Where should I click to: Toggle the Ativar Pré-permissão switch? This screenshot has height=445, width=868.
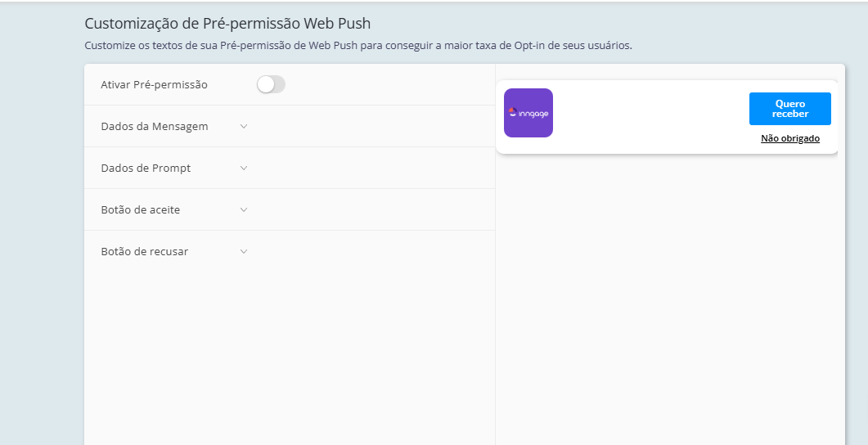click(x=271, y=84)
